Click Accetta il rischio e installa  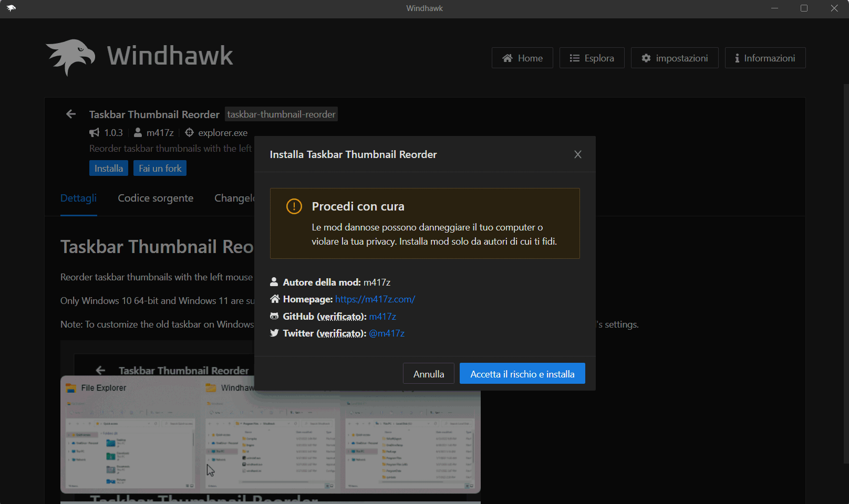tap(522, 374)
